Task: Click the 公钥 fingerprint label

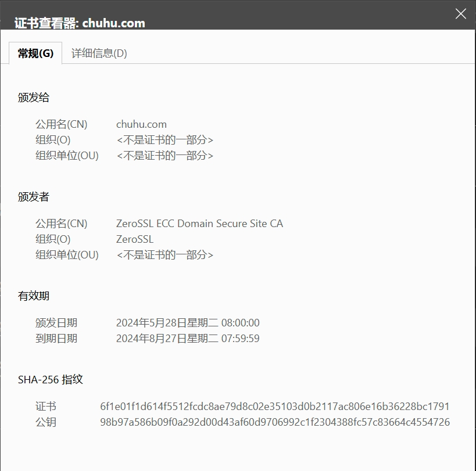Action: tap(46, 422)
